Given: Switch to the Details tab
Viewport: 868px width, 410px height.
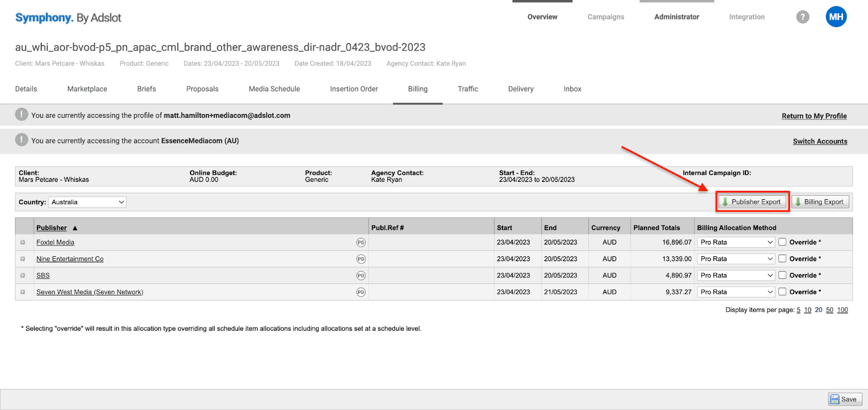Looking at the screenshot, I should pyautogui.click(x=26, y=89).
